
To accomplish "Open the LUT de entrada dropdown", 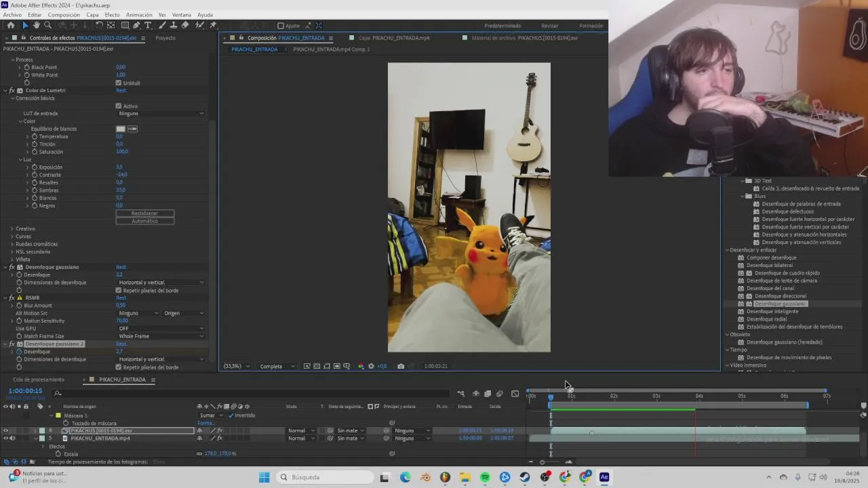I will pos(161,113).
